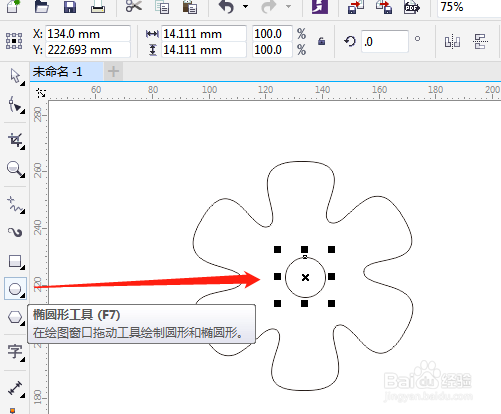Edit the object height field 14.111 mm

pyautogui.click(x=204, y=50)
